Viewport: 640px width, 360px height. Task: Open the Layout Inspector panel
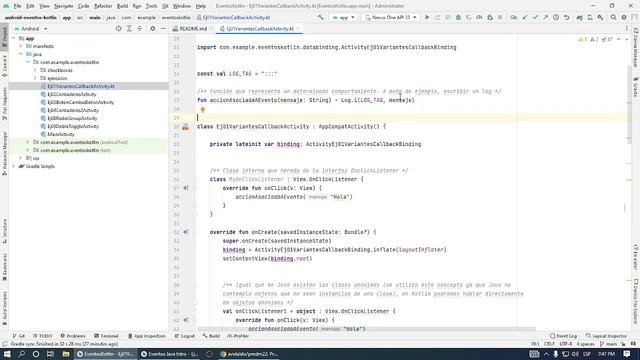pyautogui.click(x=606, y=336)
